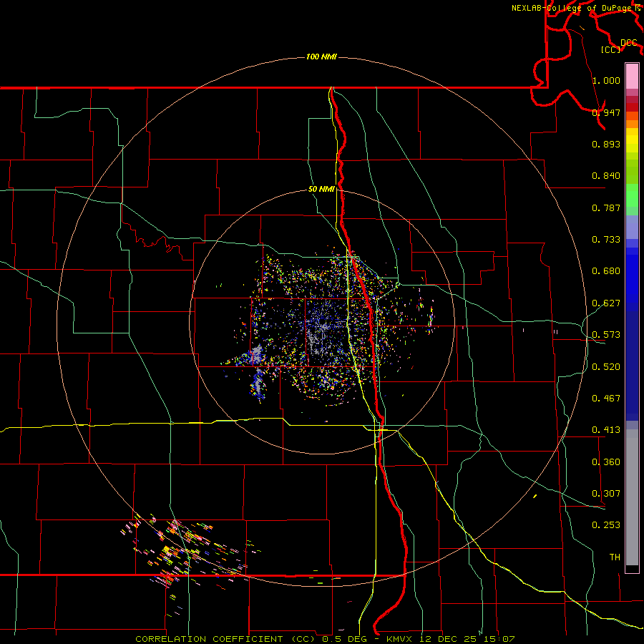Click the 0.840 color scale label
Image resolution: width=644 pixels, height=644 pixels.
(x=606, y=175)
